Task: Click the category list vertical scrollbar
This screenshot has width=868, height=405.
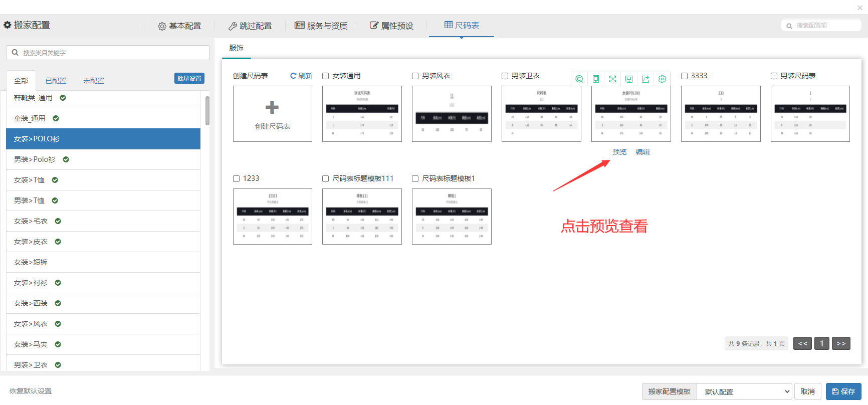Action: tap(207, 111)
